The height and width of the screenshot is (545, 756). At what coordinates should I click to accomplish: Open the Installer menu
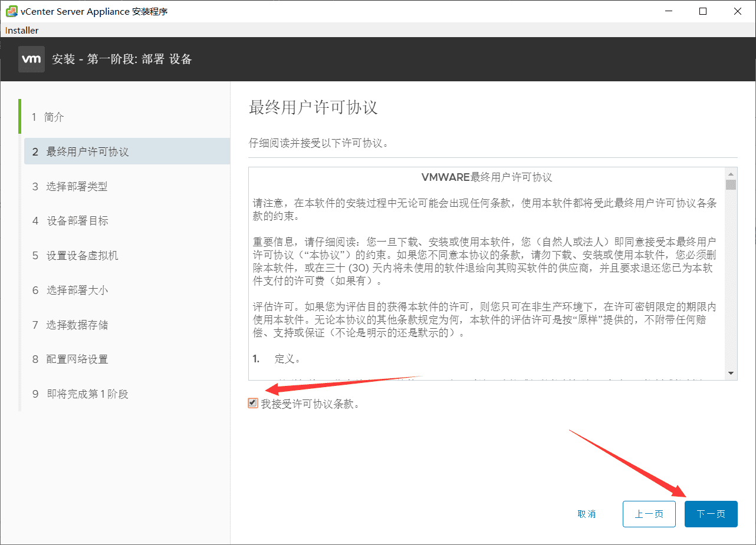(22, 30)
